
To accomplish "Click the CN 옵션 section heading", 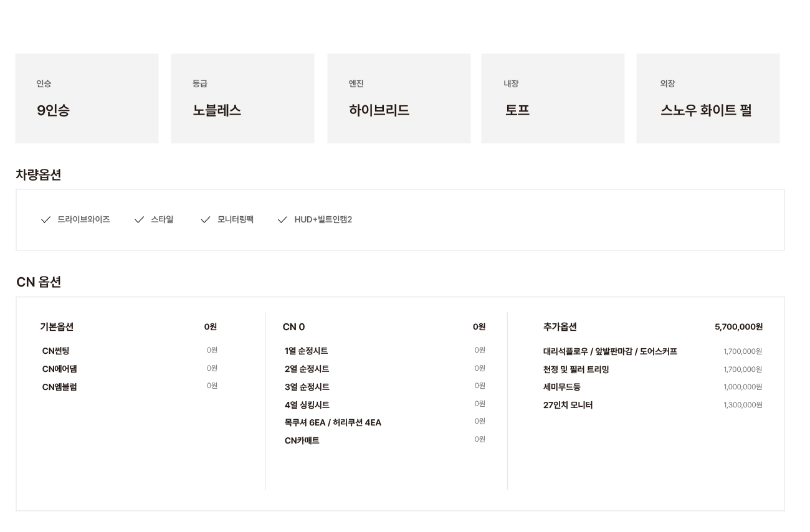I will [39, 282].
